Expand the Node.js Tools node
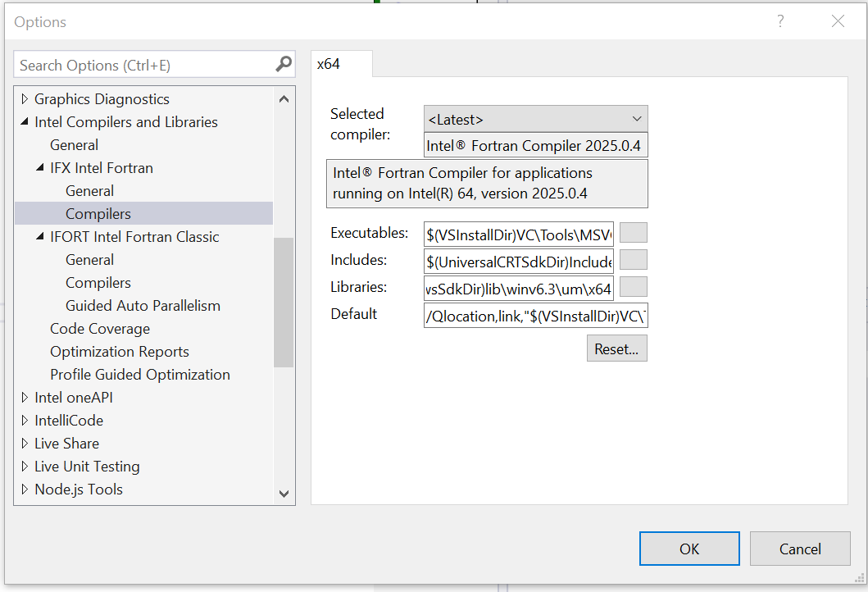 pos(24,489)
